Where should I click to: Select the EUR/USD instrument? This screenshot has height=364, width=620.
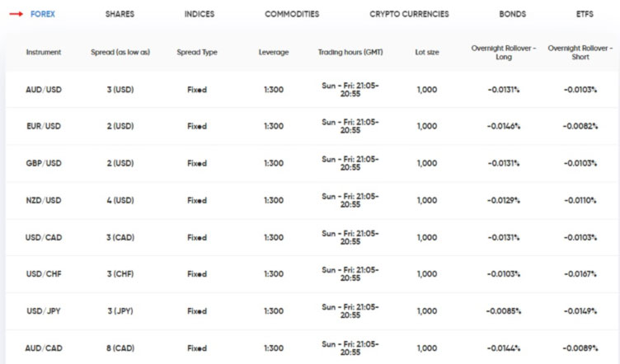(44, 127)
